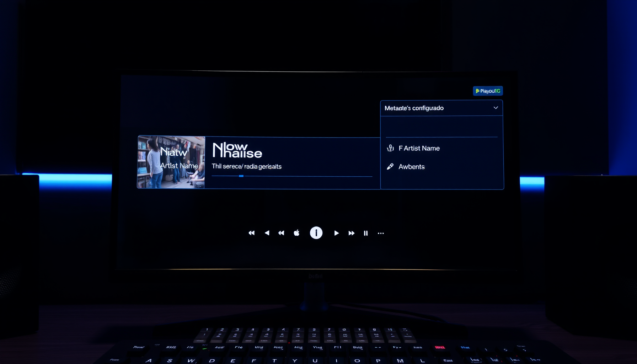Open the album art thumbnail
Viewport: 637px width, 364px height.
(171, 162)
